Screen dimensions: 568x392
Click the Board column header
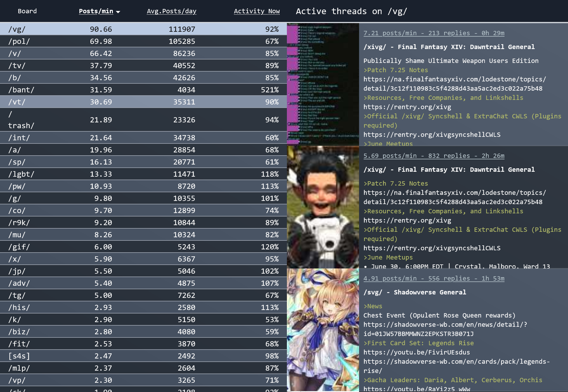tap(27, 11)
